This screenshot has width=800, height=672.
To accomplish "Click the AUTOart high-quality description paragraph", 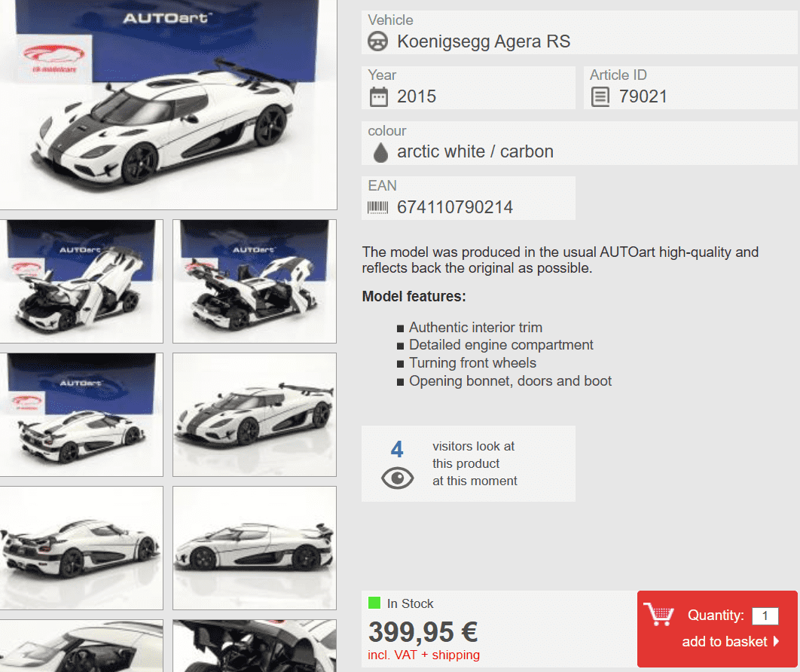I will tap(560, 260).
